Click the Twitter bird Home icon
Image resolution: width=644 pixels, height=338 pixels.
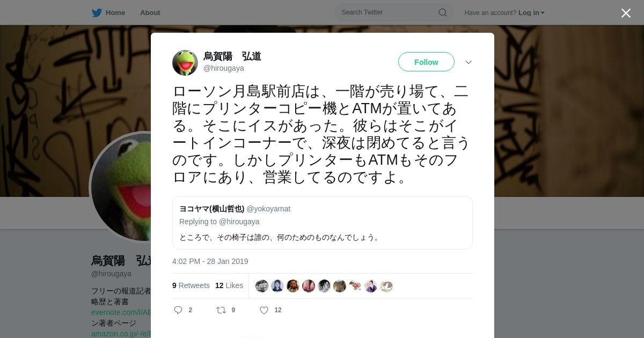pyautogui.click(x=97, y=12)
